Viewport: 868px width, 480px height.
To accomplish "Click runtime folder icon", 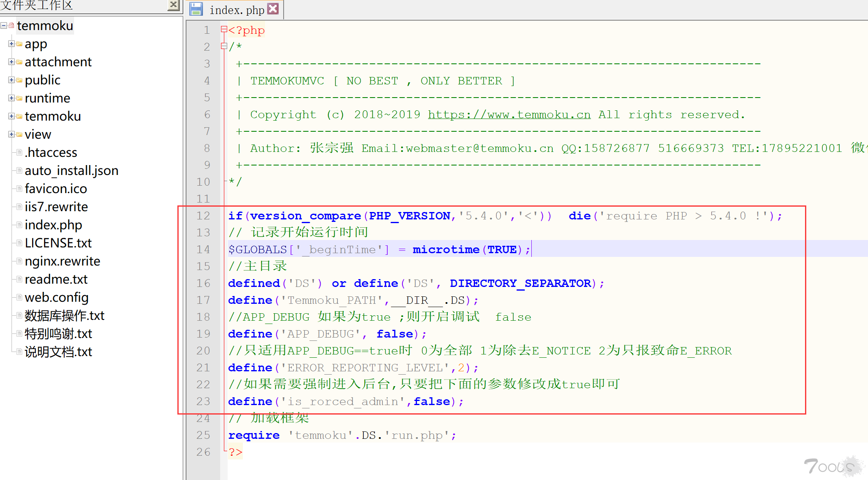I will point(19,98).
